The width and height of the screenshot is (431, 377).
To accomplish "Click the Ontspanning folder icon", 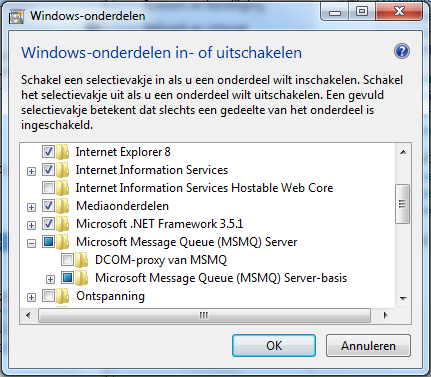I will tap(62, 296).
